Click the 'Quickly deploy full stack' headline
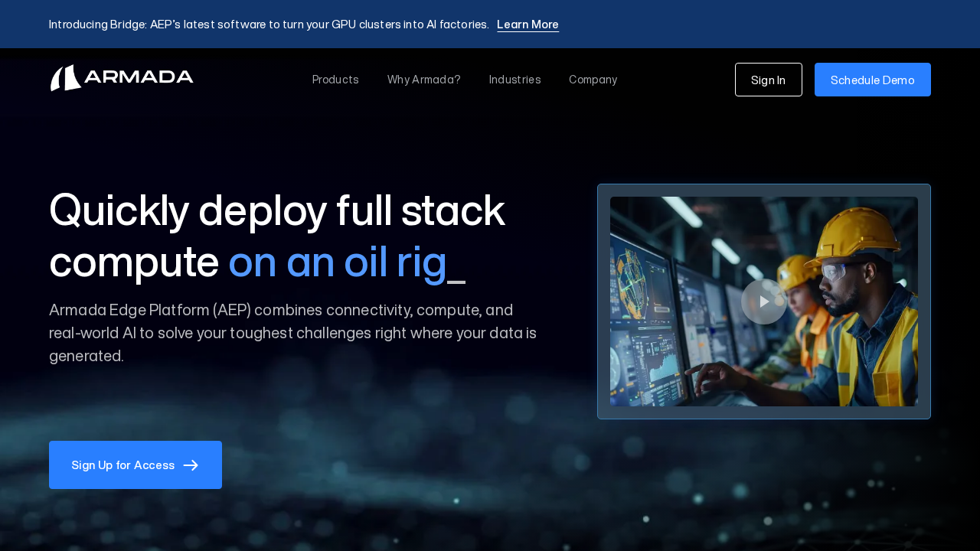980x551 pixels. 276,210
